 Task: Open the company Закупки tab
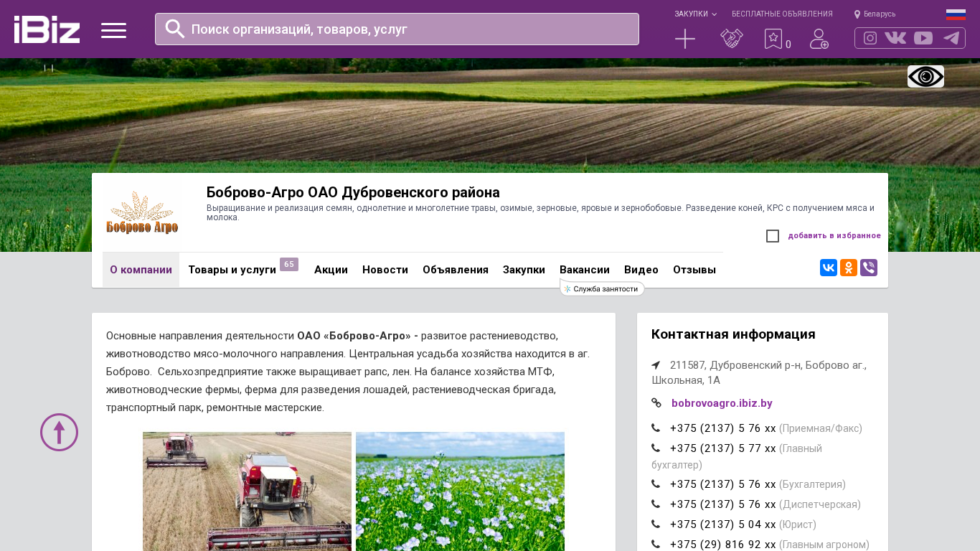524,270
